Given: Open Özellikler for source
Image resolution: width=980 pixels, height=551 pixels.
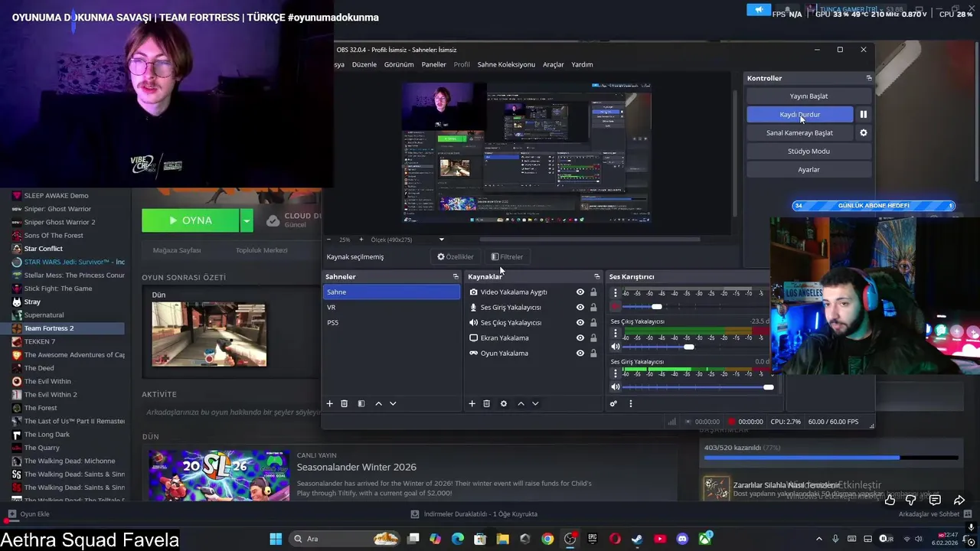Looking at the screenshot, I should coord(455,256).
